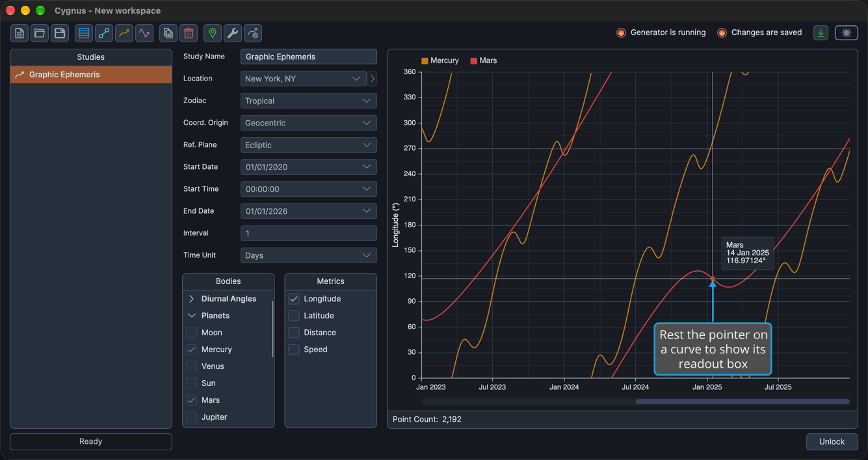
Task: Expand the Diurnal Angles group
Action: [191, 299]
